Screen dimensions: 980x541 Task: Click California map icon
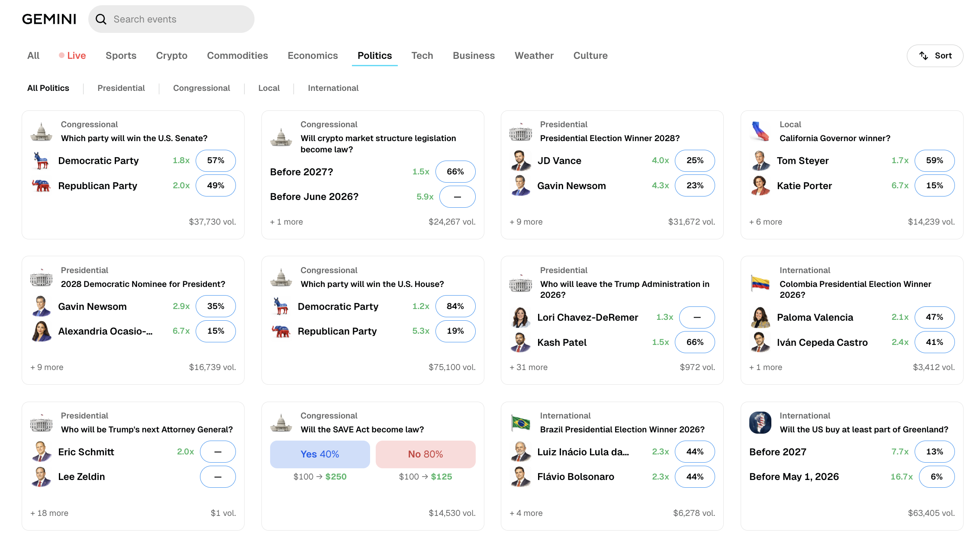click(x=760, y=132)
